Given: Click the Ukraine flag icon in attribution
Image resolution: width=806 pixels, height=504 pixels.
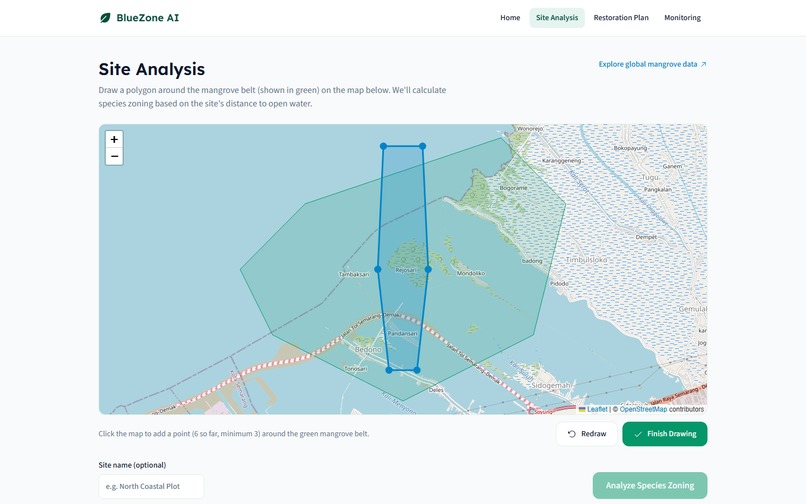Looking at the screenshot, I should pos(582,409).
